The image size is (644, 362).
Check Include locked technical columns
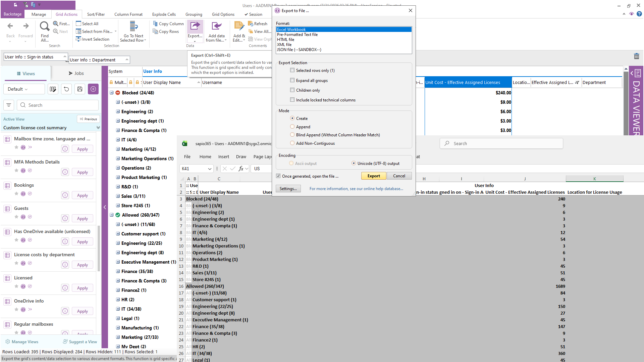292,100
